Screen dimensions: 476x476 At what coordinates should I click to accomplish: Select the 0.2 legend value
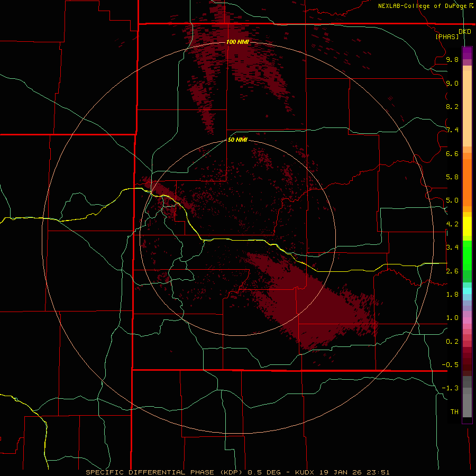(452, 342)
